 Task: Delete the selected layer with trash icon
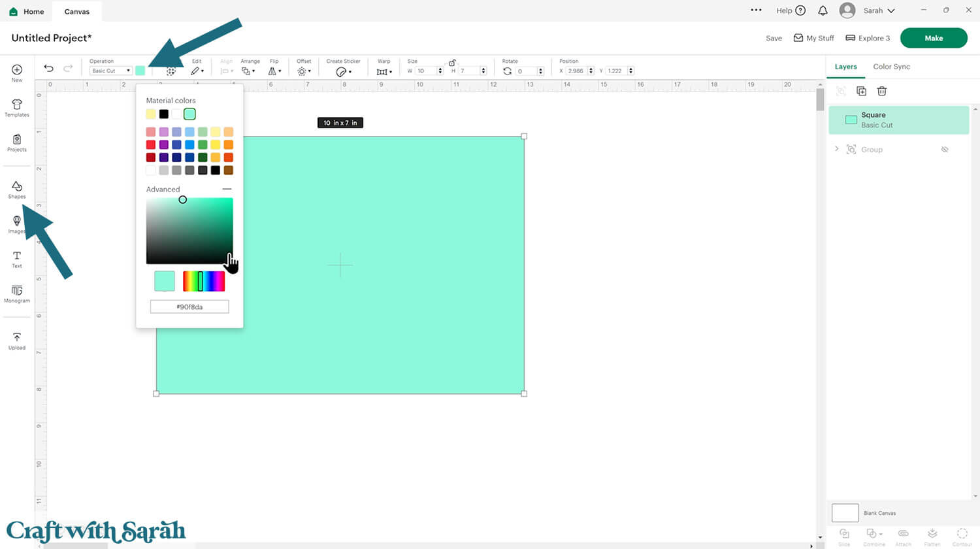882,91
